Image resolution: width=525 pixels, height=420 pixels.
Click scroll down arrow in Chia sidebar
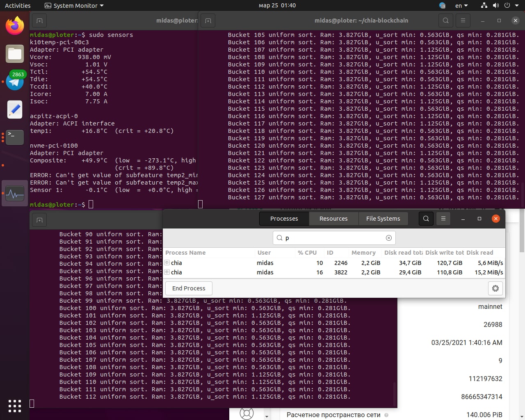tap(267, 416)
